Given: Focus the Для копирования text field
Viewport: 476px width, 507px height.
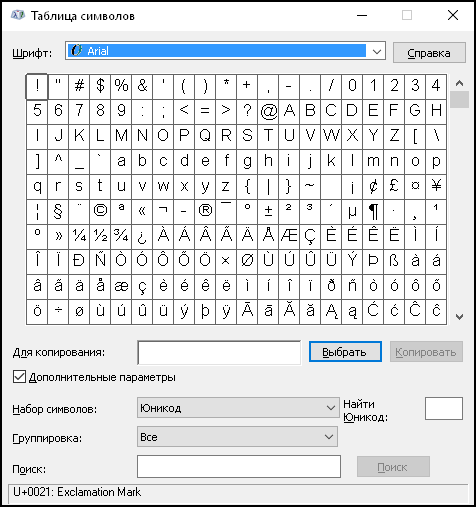Looking at the screenshot, I should [219, 352].
